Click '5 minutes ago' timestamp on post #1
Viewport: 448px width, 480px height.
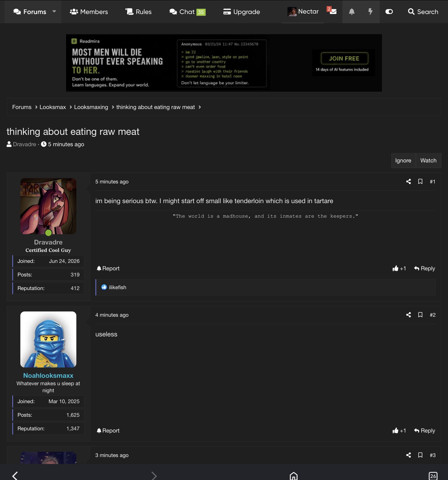point(112,182)
